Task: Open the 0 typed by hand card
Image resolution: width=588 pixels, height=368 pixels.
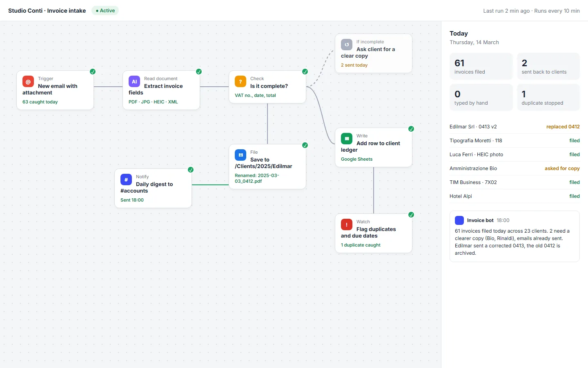Action: point(481,97)
